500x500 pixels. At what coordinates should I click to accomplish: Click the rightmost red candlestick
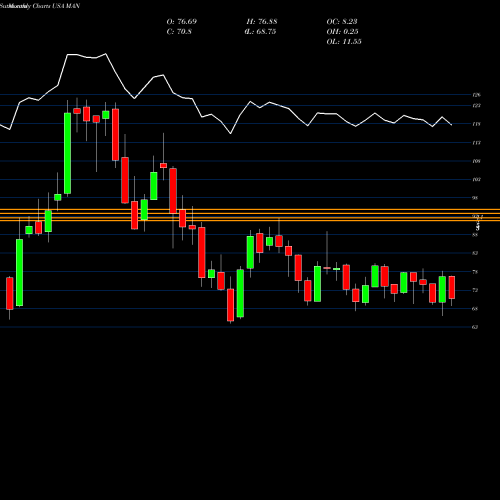tap(452, 287)
